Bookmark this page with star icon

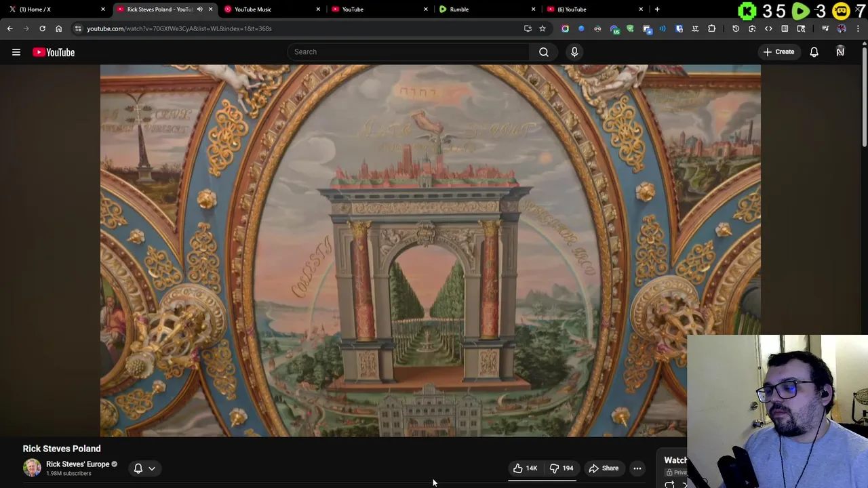click(x=542, y=28)
